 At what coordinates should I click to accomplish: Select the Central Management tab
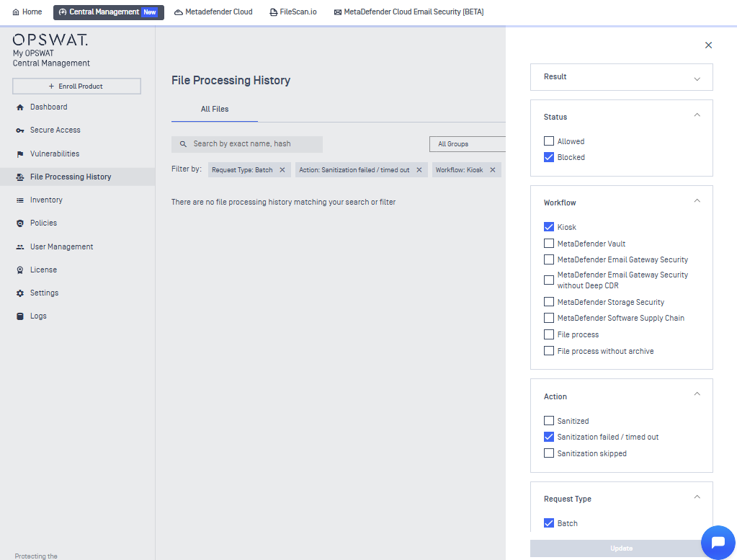click(x=109, y=12)
